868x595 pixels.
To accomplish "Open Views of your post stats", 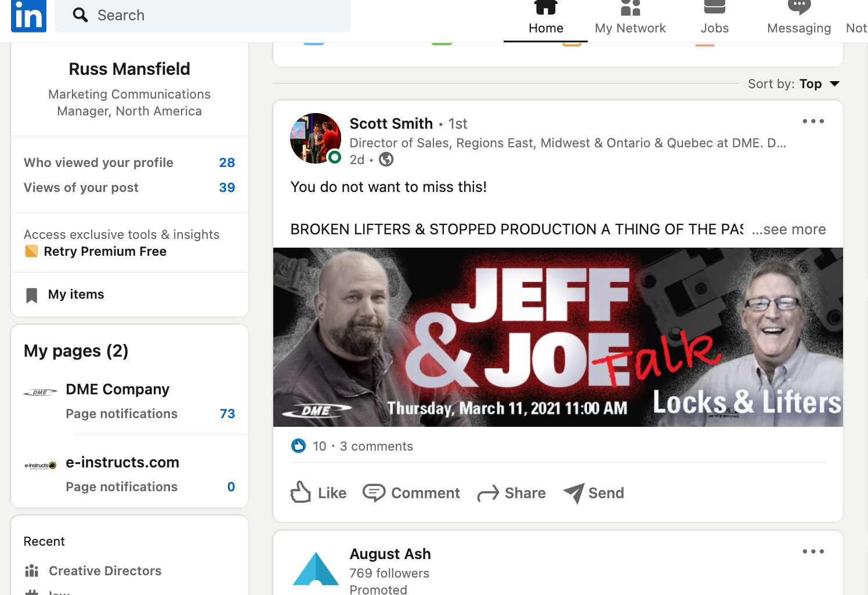I will tap(129, 187).
